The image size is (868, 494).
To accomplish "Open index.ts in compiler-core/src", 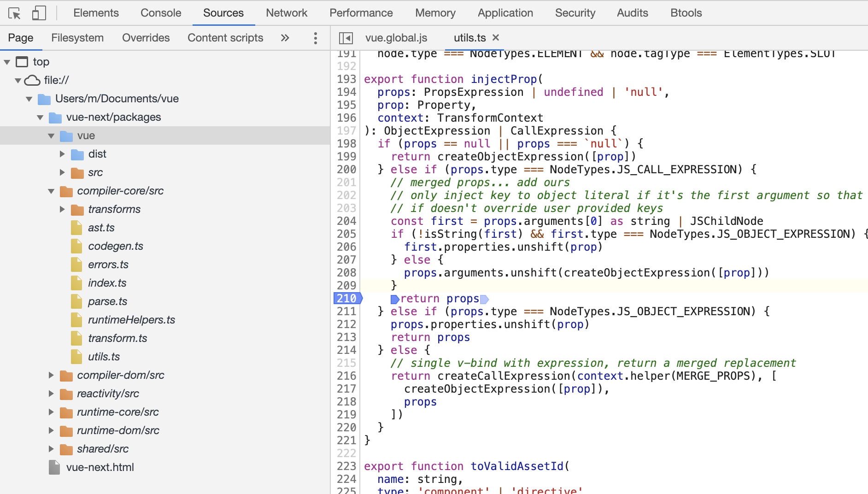I will click(107, 283).
